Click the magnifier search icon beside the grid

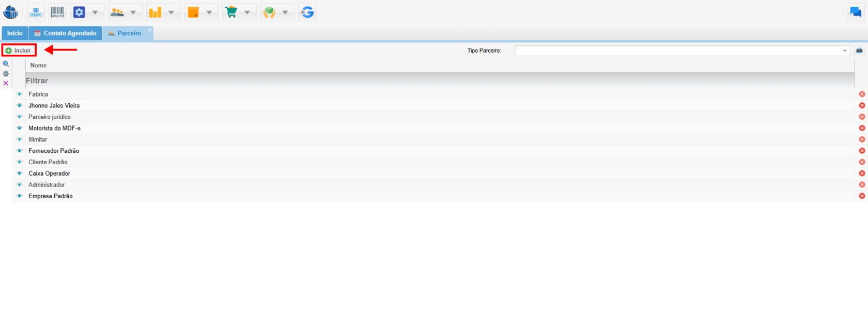[x=6, y=64]
